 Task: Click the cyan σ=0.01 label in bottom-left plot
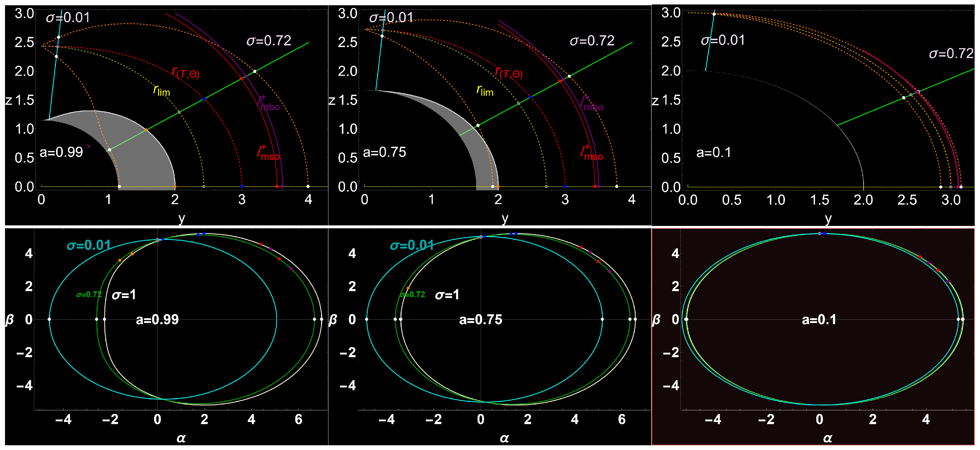(89, 245)
